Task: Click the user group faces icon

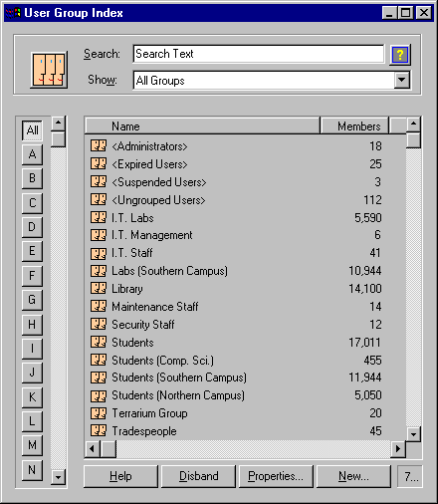Action: [x=49, y=70]
